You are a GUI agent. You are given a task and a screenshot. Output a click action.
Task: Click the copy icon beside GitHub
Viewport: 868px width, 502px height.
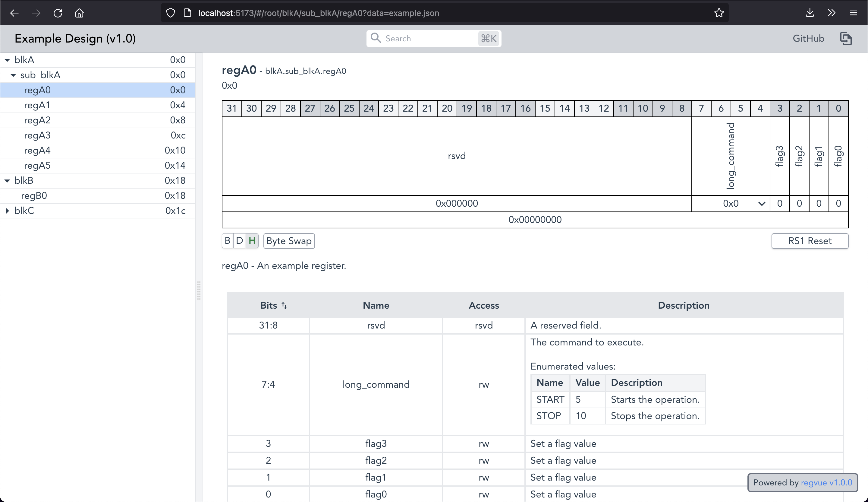tap(846, 39)
